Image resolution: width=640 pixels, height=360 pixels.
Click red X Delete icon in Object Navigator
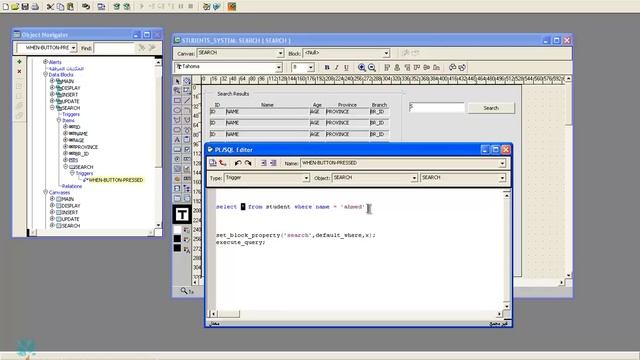pos(19,71)
